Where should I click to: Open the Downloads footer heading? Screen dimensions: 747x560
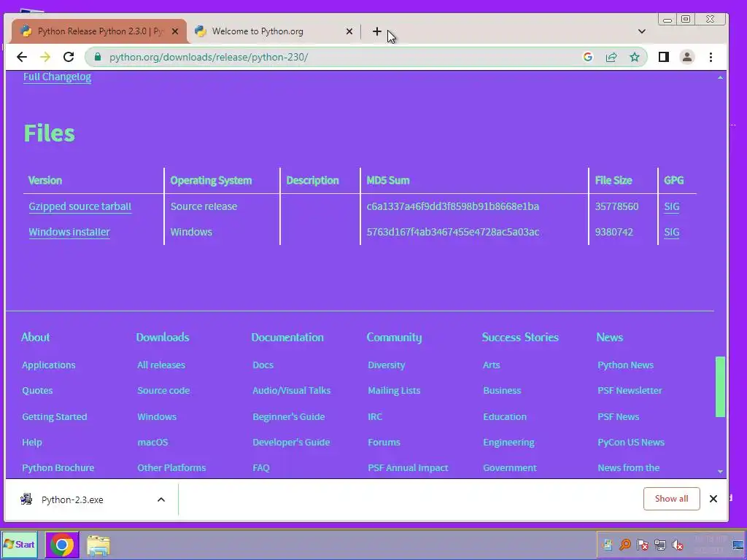click(x=163, y=337)
